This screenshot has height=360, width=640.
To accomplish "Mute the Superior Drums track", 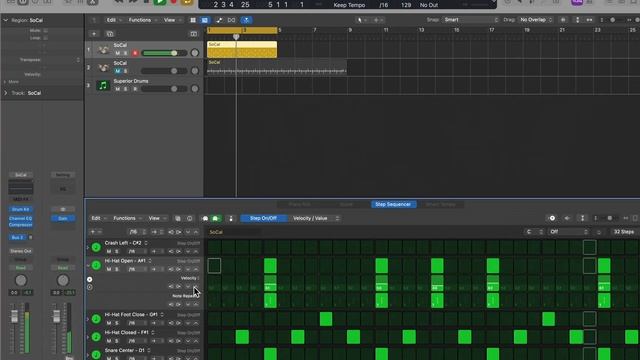I will (x=118, y=89).
